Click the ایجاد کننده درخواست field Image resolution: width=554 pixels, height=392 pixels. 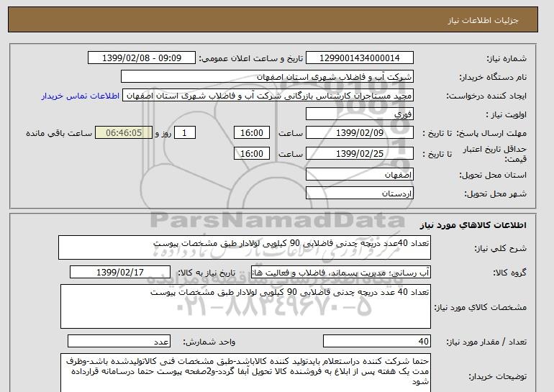coord(268,96)
